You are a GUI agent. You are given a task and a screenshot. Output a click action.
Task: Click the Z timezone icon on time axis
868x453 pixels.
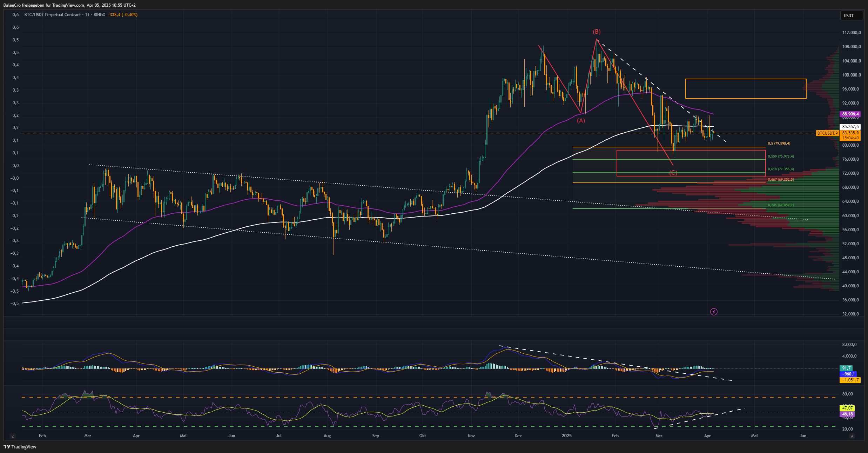[13, 436]
